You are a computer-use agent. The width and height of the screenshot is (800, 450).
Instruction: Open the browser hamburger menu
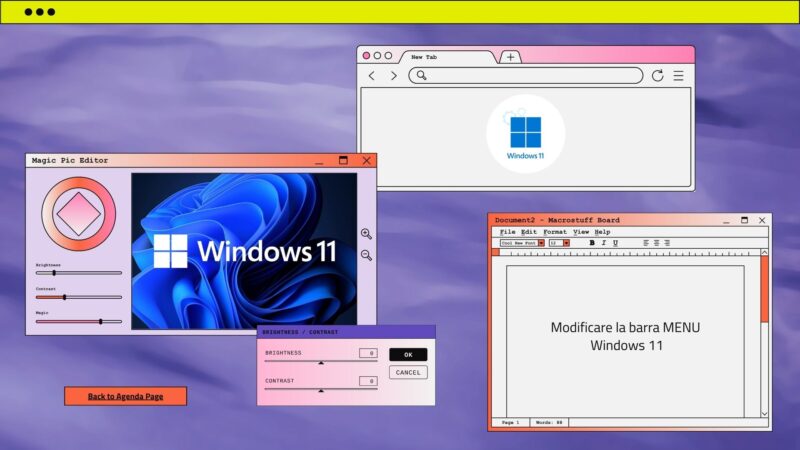pyautogui.click(x=678, y=76)
